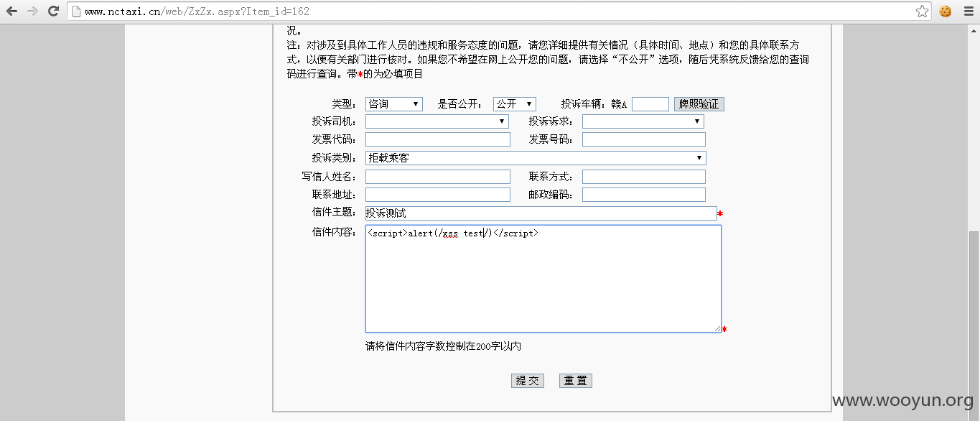Open the 投诉类别 dropdown showing 拒载乘客
This screenshot has height=421, width=980.
click(536, 158)
